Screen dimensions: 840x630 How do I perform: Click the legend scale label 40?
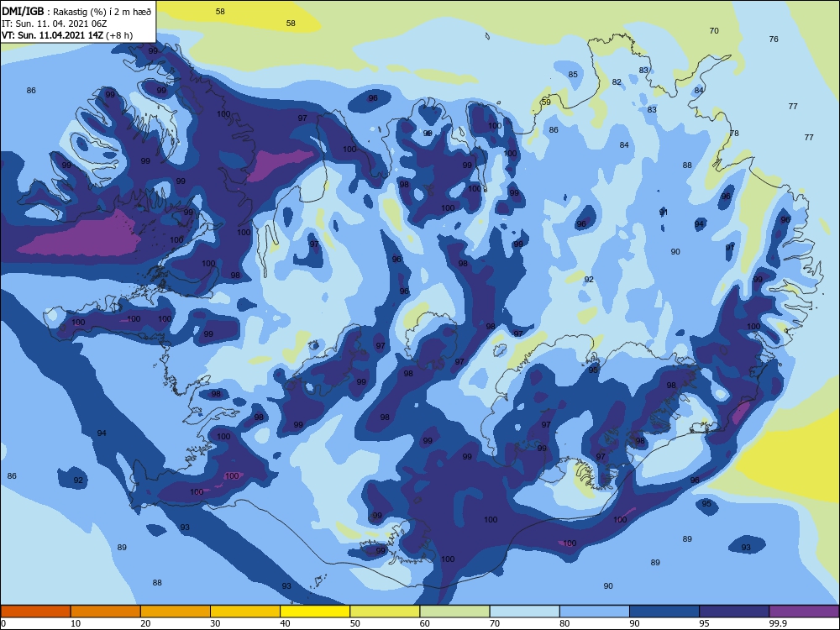pyautogui.click(x=285, y=623)
